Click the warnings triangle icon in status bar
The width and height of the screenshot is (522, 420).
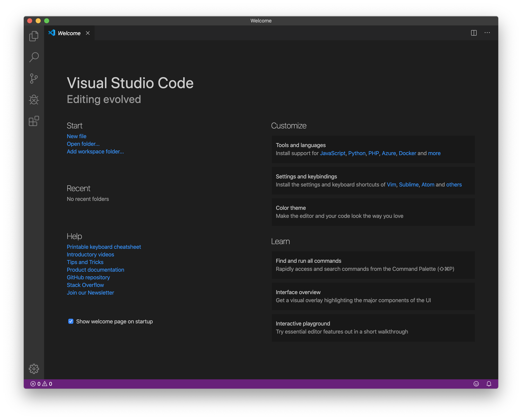[x=45, y=384]
